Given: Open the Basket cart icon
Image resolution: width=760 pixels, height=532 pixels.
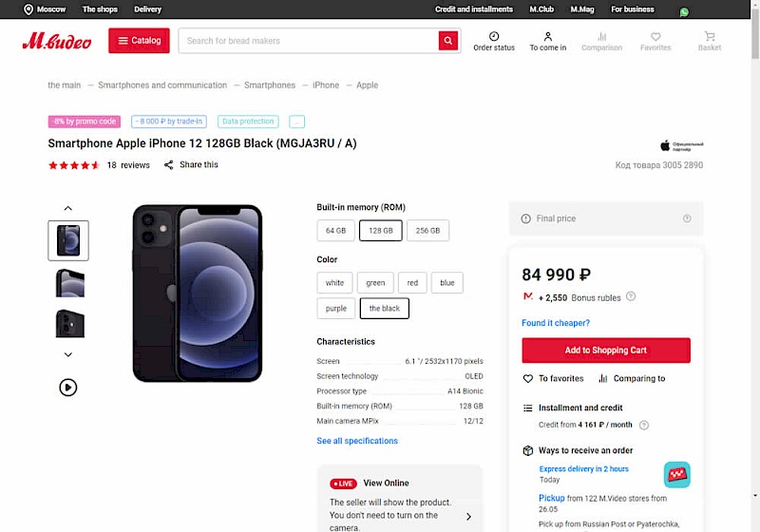Looking at the screenshot, I should coord(710,37).
